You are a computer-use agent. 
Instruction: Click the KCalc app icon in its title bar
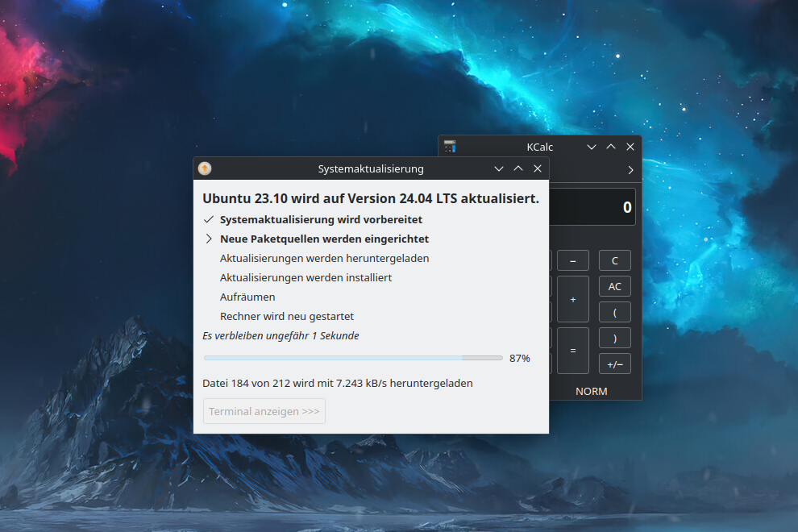click(x=450, y=147)
